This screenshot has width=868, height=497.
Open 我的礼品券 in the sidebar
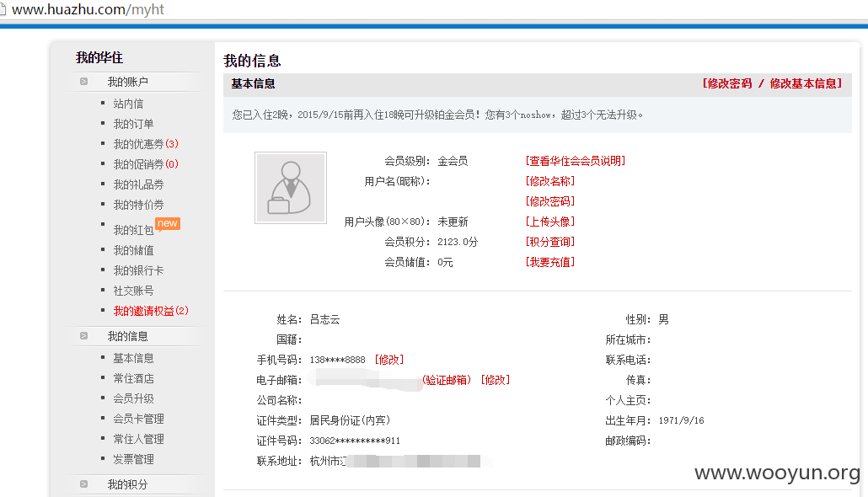(x=138, y=184)
